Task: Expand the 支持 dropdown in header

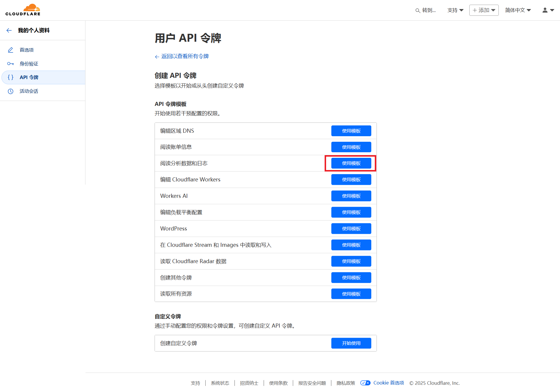Action: (455, 10)
